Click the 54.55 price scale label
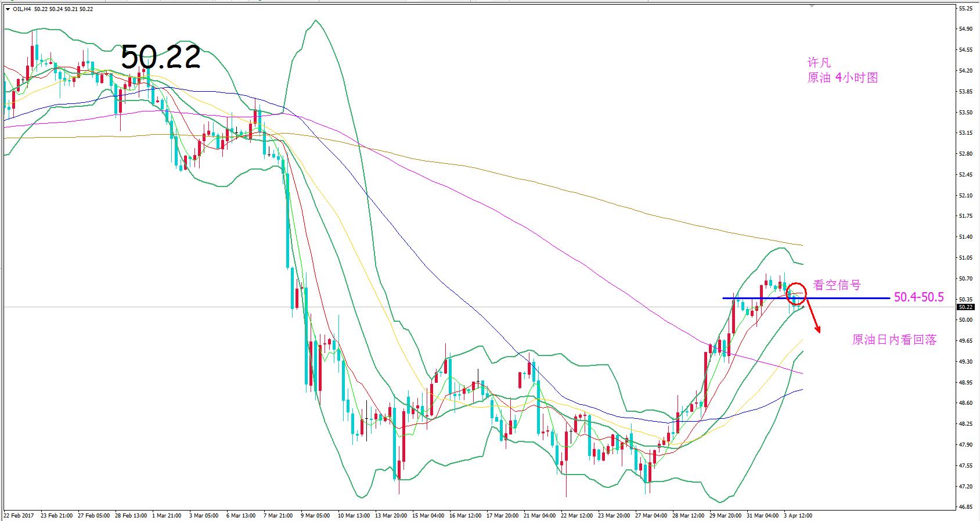 click(x=966, y=50)
